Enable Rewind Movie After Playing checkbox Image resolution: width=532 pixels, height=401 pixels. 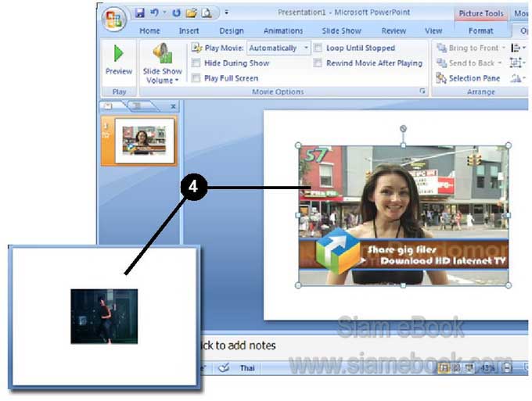coord(318,63)
